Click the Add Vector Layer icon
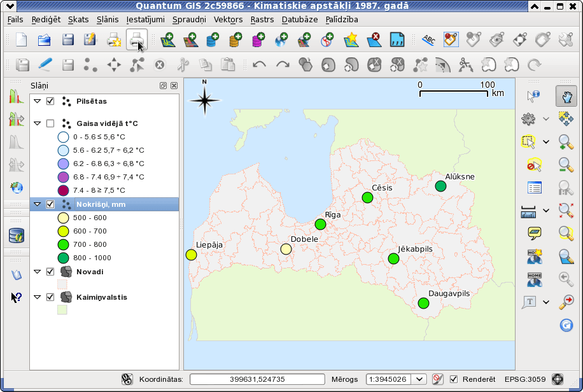This screenshot has width=583, height=392. pyautogui.click(x=167, y=39)
